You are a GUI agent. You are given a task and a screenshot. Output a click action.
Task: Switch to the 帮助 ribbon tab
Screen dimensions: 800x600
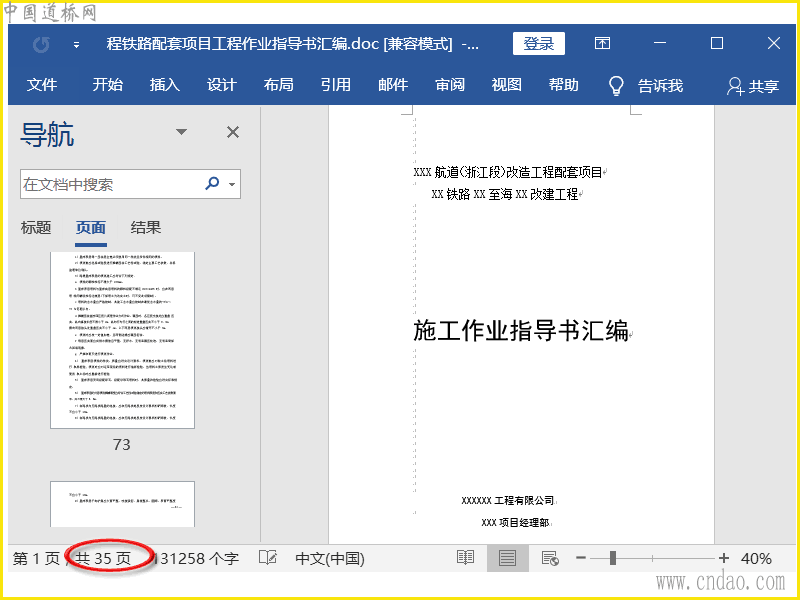click(564, 85)
